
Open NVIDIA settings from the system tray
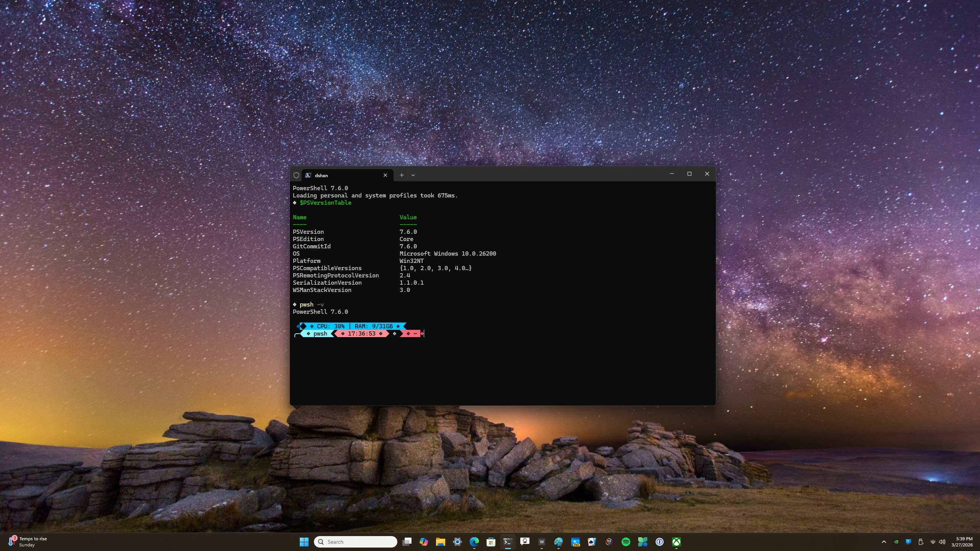(896, 541)
